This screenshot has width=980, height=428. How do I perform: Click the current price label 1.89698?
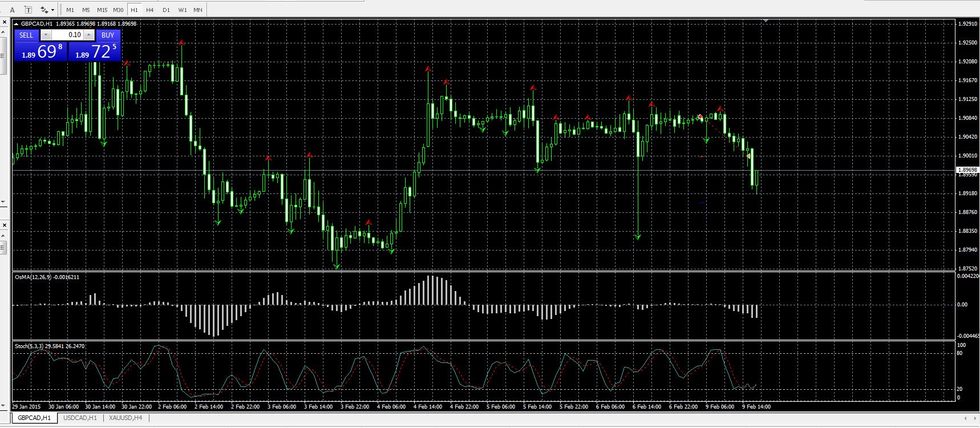pyautogui.click(x=967, y=170)
